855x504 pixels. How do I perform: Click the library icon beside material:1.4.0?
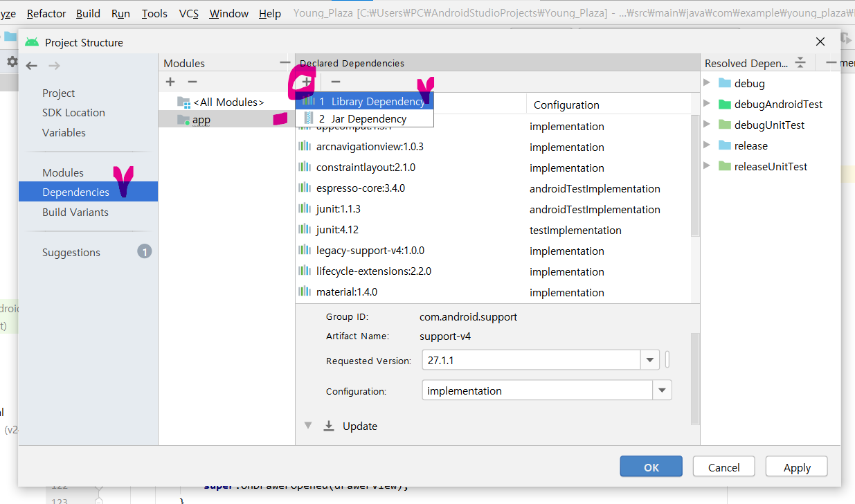coord(304,292)
